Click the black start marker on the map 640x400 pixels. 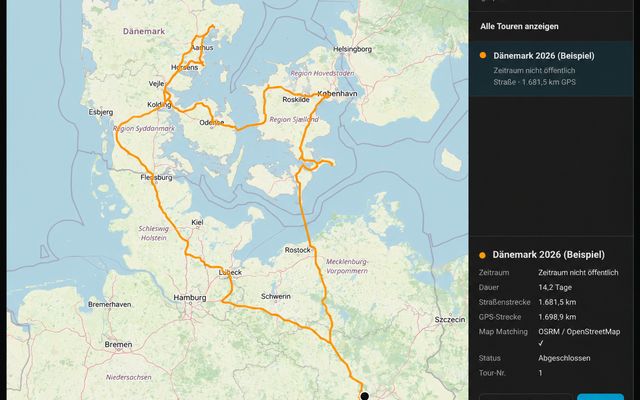[364, 396]
